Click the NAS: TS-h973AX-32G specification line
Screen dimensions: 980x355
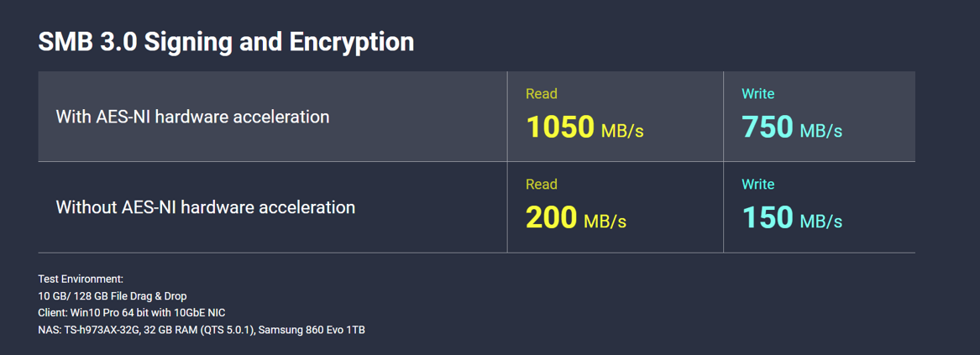click(x=202, y=329)
